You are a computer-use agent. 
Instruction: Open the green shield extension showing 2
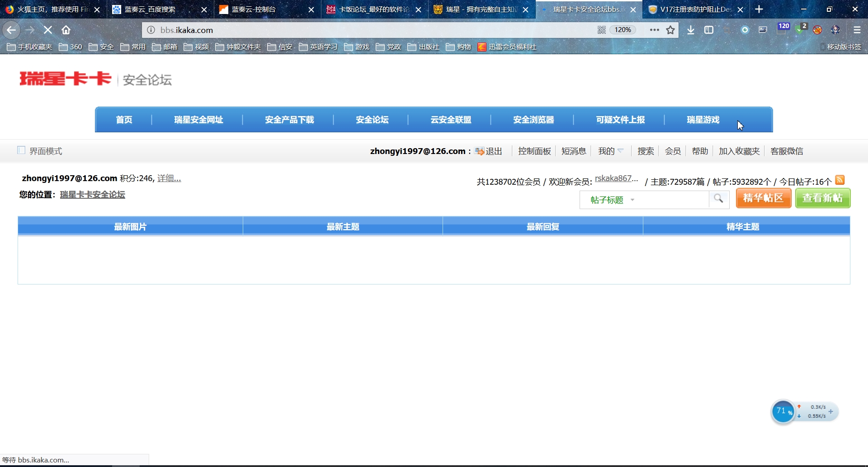click(801, 28)
